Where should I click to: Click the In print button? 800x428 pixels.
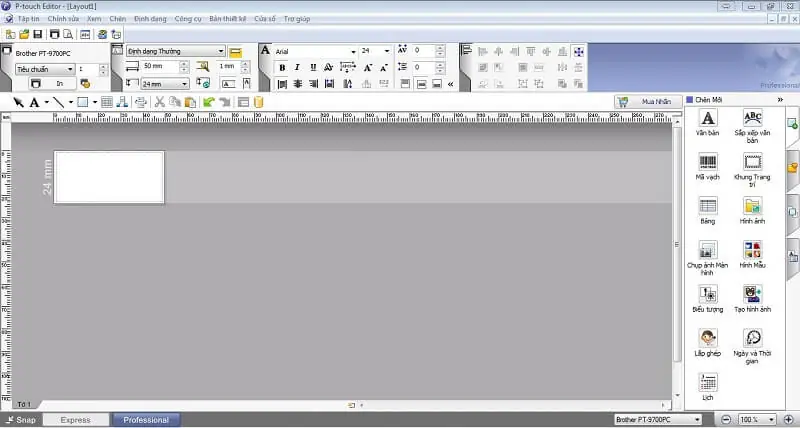coord(51,84)
